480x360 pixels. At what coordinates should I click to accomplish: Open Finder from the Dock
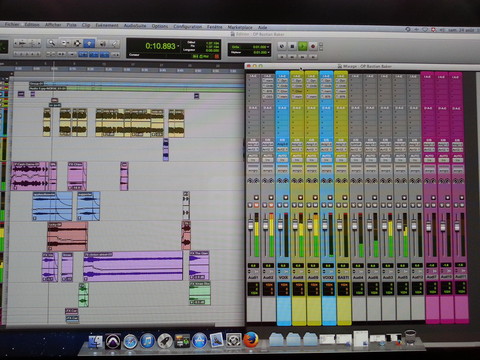pos(95,341)
